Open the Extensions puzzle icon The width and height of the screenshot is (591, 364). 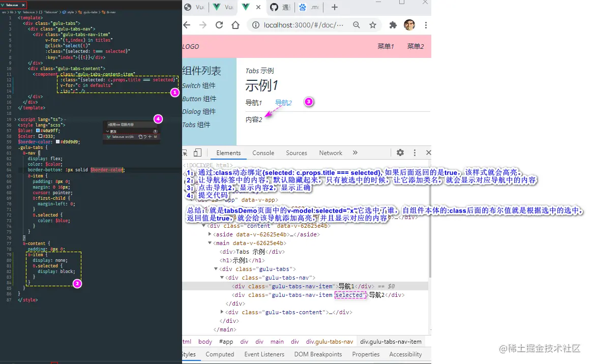pyautogui.click(x=393, y=25)
